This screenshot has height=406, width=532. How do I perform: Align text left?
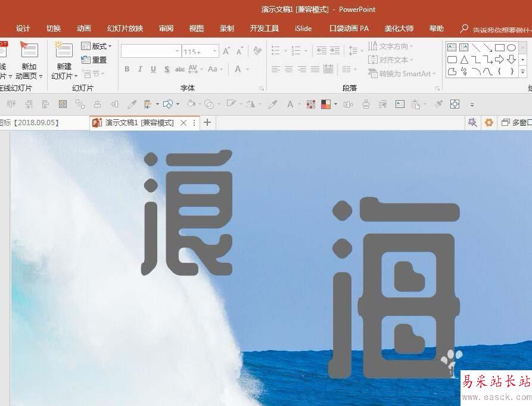[275, 69]
